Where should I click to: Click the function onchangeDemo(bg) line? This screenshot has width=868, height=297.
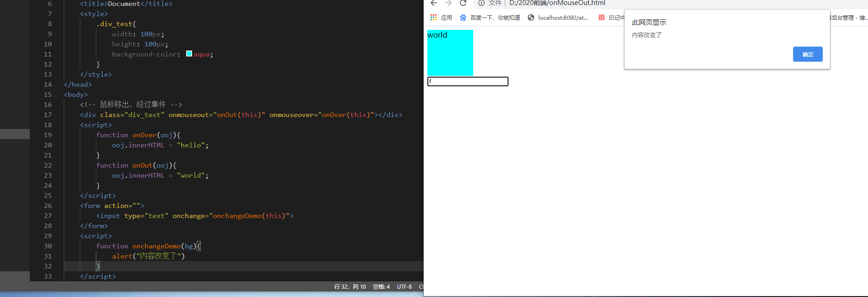coord(148,246)
